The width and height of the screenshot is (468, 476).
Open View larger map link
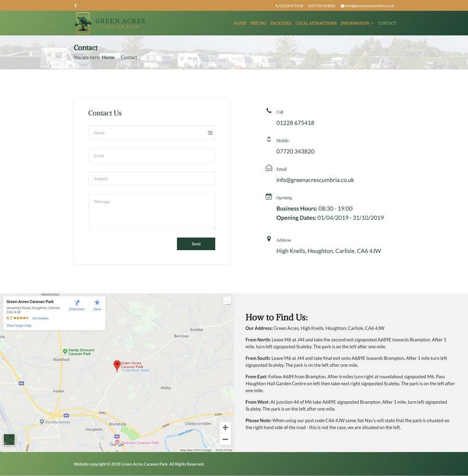19,325
